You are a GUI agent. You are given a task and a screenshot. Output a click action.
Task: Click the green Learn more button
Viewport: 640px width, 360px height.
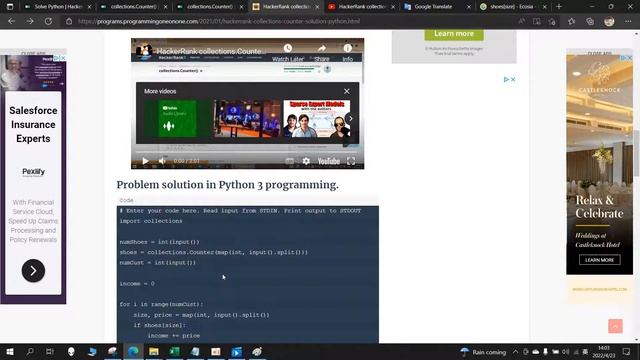click(x=454, y=34)
